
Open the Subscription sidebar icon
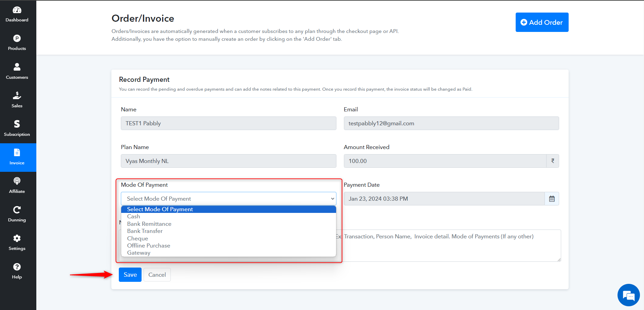pyautogui.click(x=17, y=124)
